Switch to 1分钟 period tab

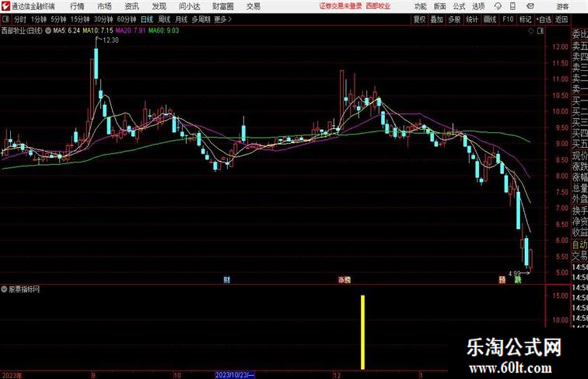click(x=39, y=19)
